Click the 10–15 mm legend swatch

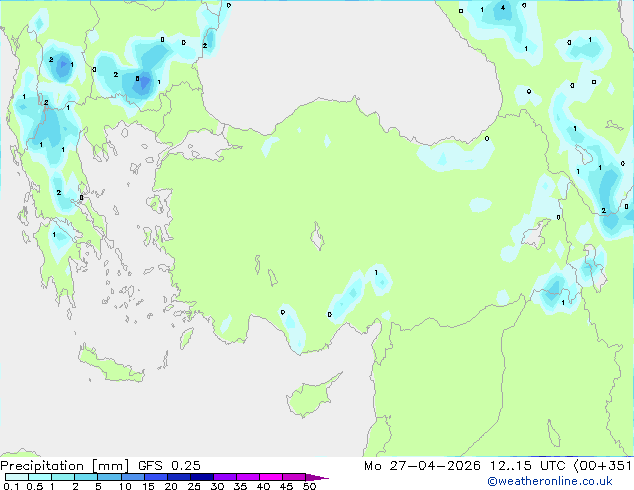point(133,477)
